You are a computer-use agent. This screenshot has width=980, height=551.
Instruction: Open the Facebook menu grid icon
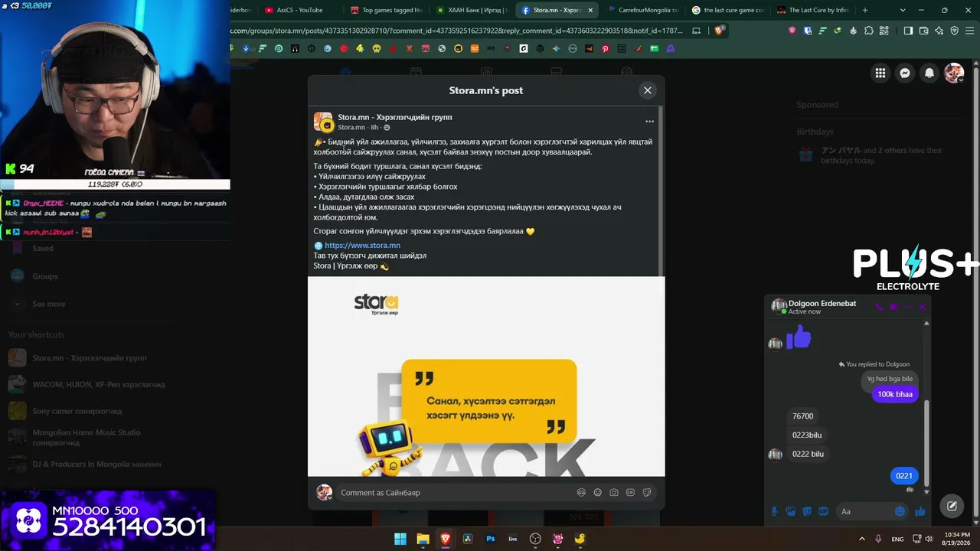click(x=880, y=73)
